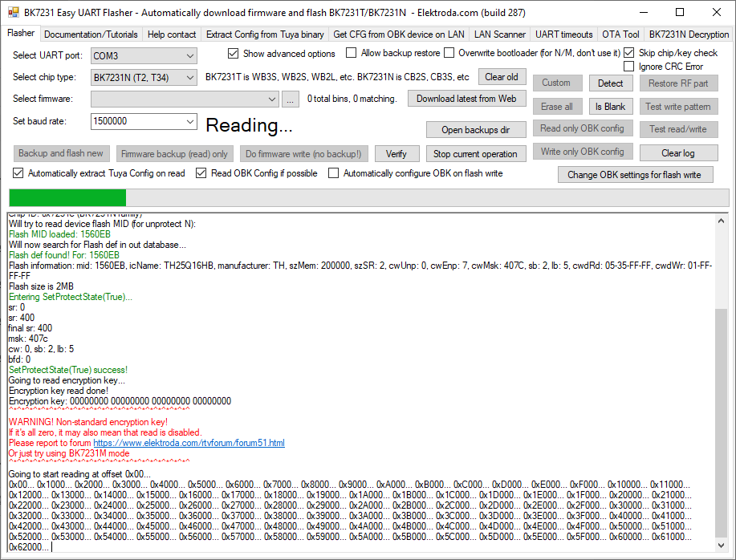Click the Is Blank button
The width and height of the screenshot is (736, 560).
pos(611,107)
